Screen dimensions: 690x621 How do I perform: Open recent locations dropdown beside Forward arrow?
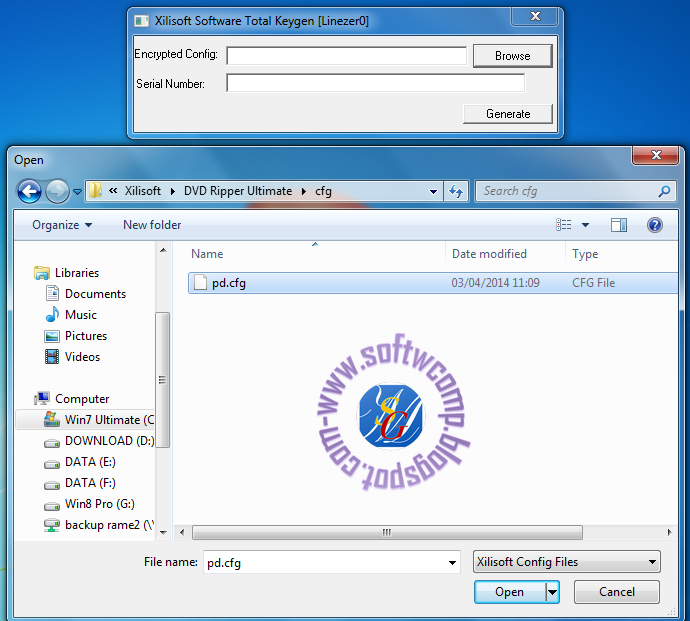tap(77, 192)
